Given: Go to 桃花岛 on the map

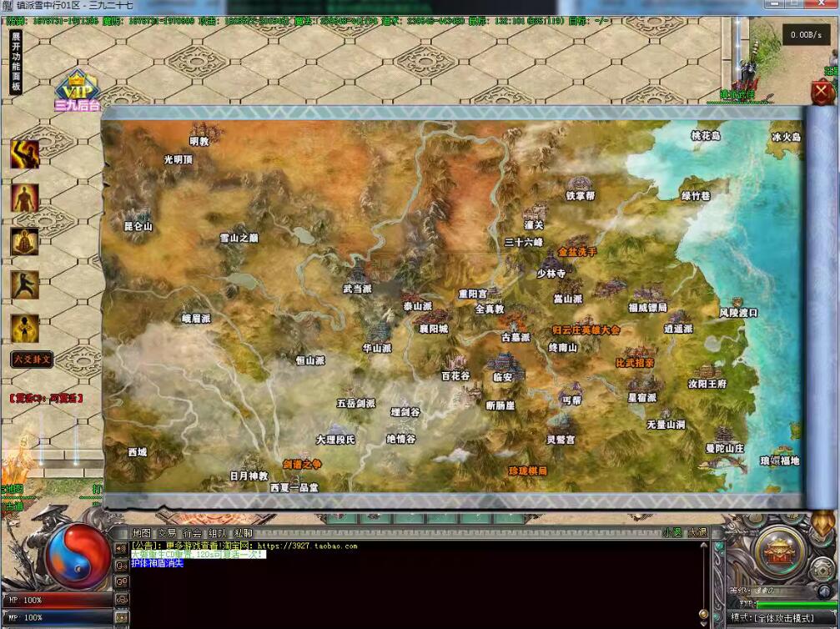Looking at the screenshot, I should (706, 136).
